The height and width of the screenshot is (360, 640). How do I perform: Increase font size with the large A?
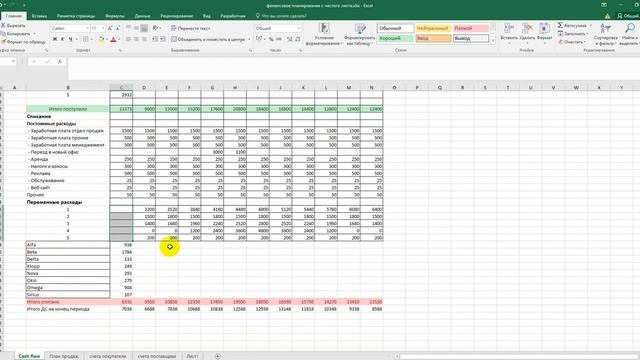[110, 28]
